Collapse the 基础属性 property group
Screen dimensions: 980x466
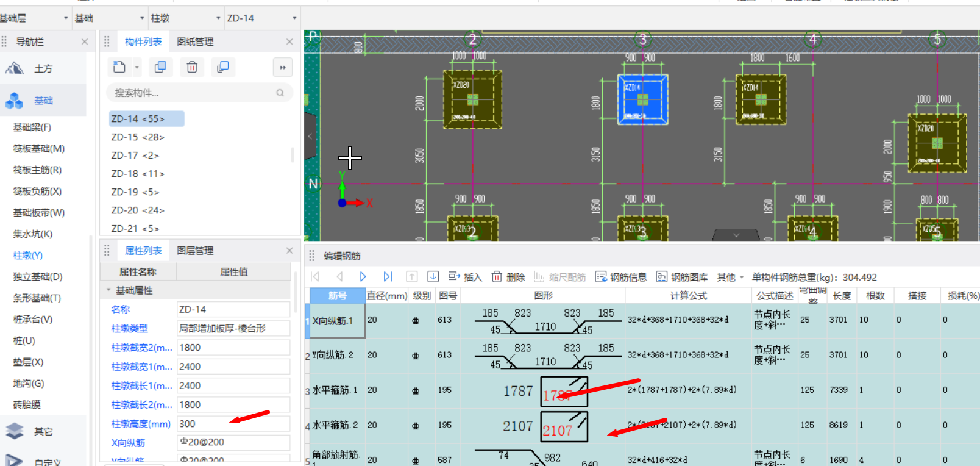coord(108,290)
